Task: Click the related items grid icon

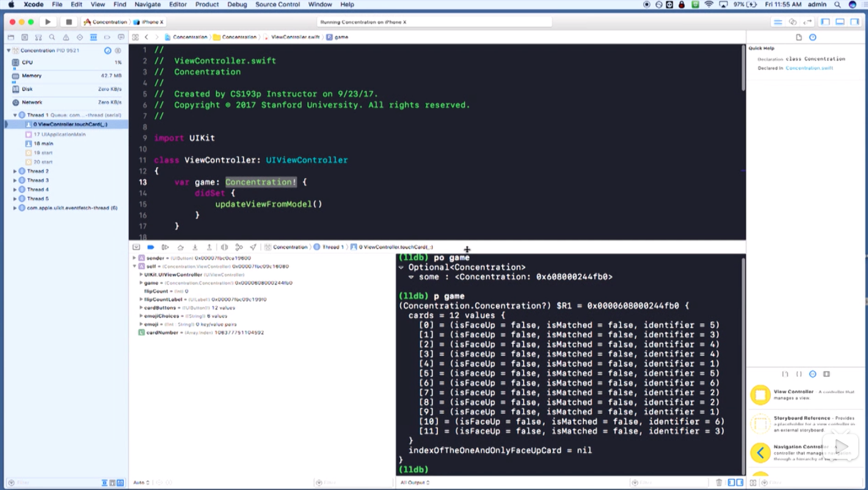Action: click(136, 37)
